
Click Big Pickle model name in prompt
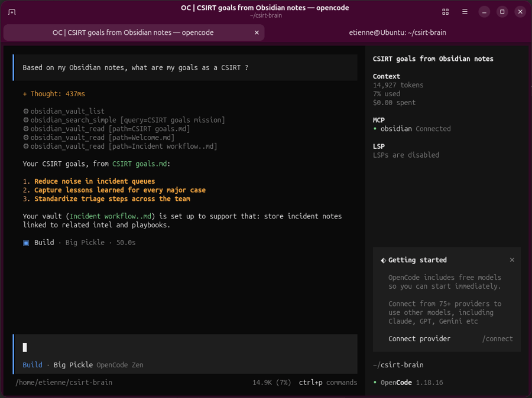(73, 365)
